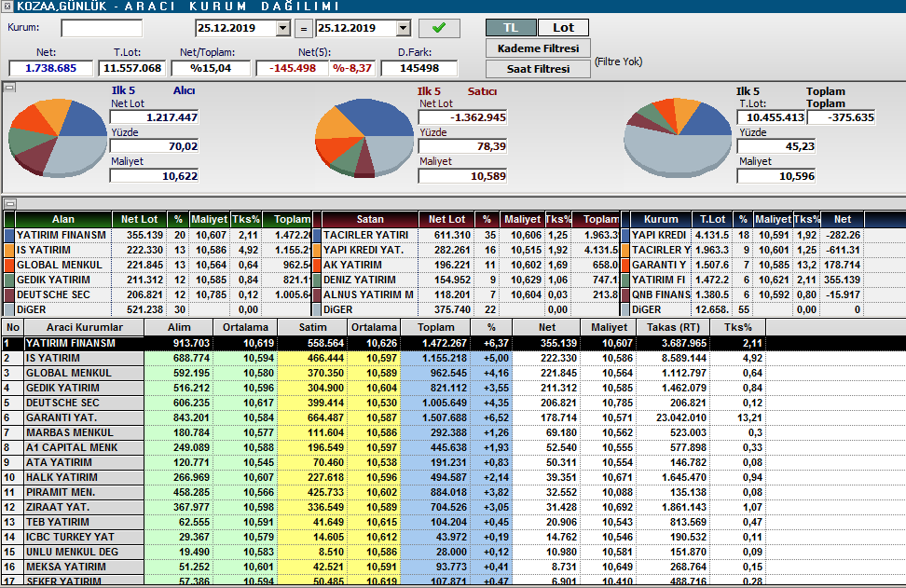Viewport: 906px width, 588px height.
Task: Click the D.Fark value 145498
Action: coord(419,68)
